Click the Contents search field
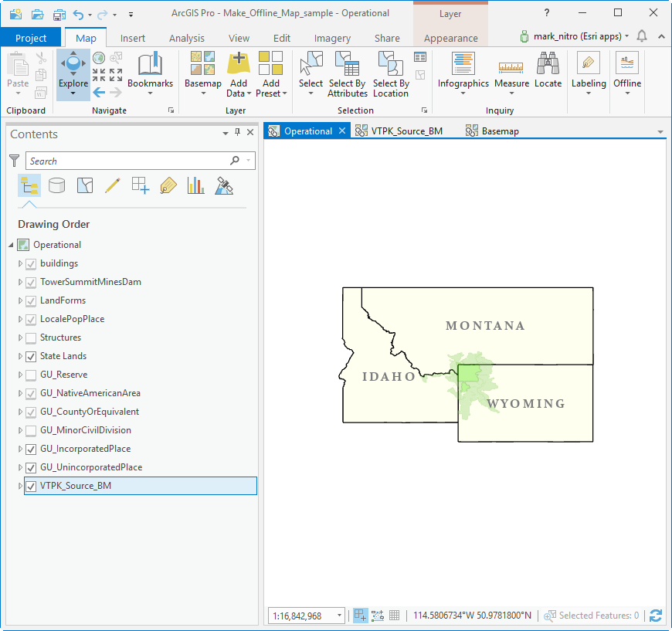The width and height of the screenshot is (672, 631). click(140, 161)
